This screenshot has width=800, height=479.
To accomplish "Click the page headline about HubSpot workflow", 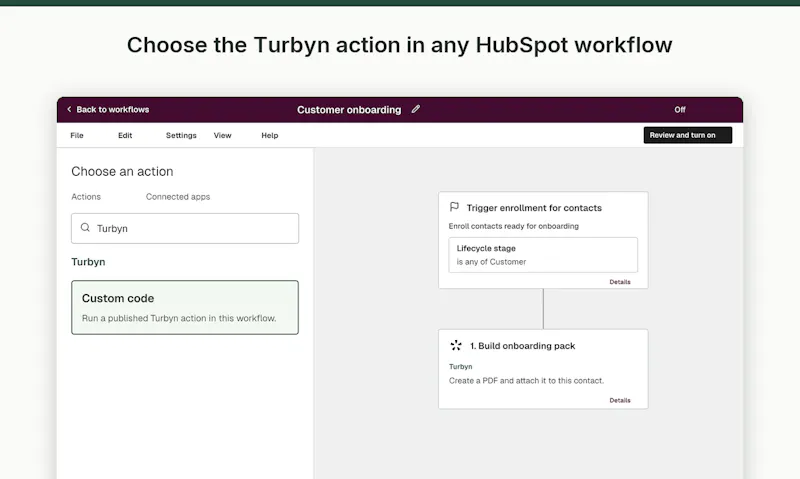I will (x=399, y=45).
